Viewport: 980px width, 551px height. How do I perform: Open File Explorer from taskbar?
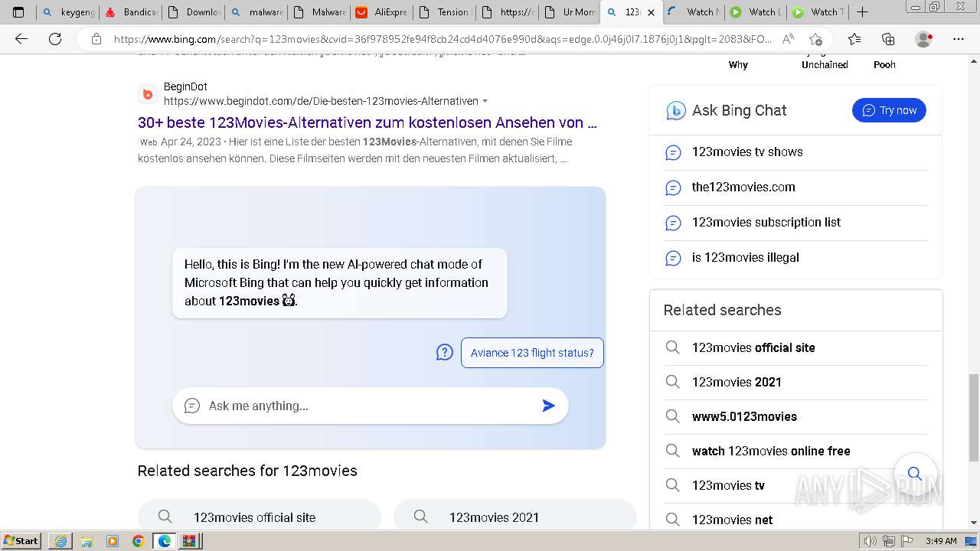[x=87, y=541]
